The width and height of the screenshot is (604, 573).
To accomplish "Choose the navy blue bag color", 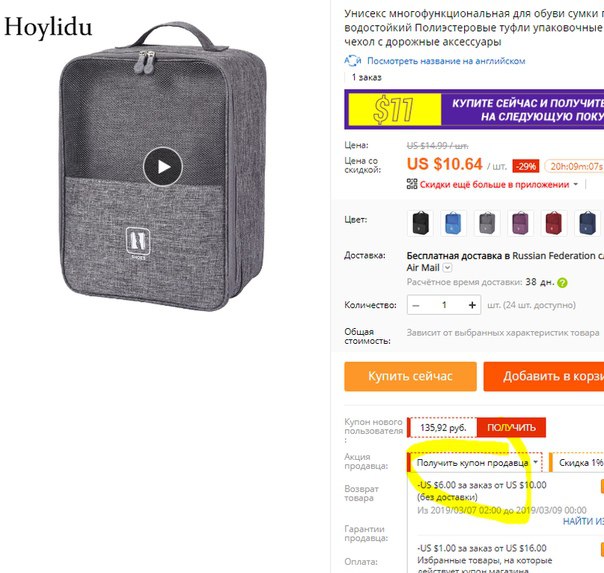I will coord(587,223).
